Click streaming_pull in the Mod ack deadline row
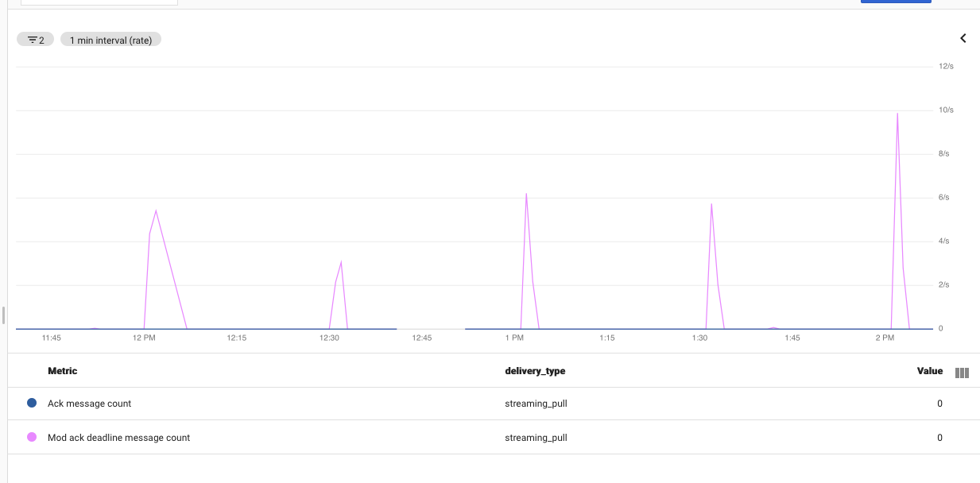 coord(536,438)
